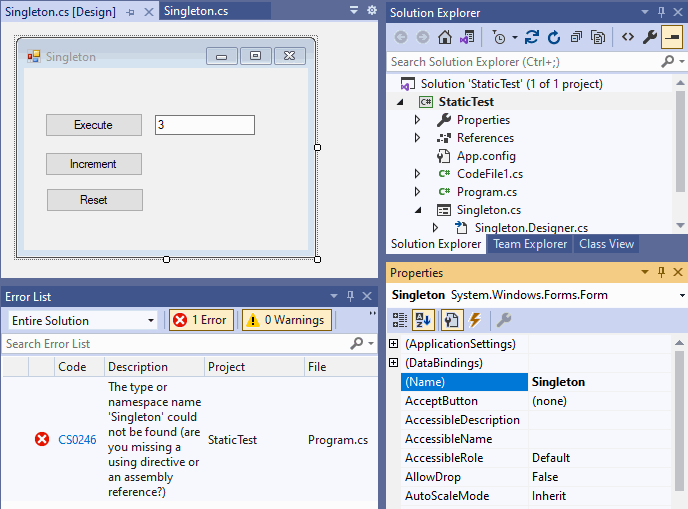The width and height of the screenshot is (688, 509).
Task: Expand the References node
Action: click(417, 138)
